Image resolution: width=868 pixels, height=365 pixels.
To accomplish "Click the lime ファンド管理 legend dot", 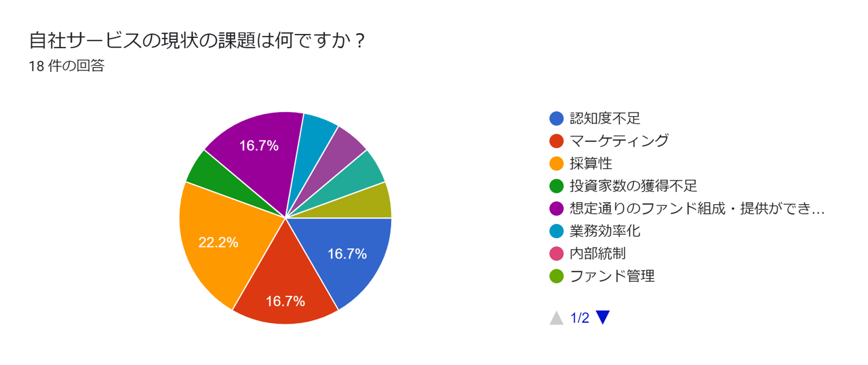I will [x=557, y=276].
